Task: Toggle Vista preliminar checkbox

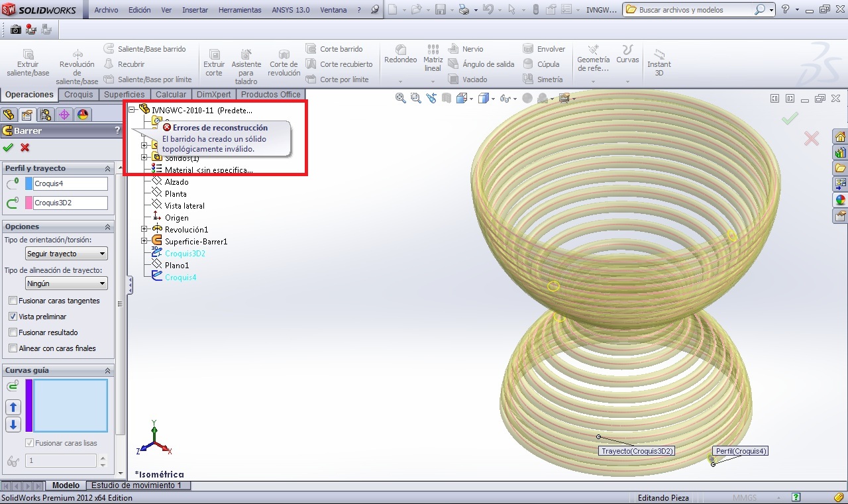Action: [x=13, y=317]
